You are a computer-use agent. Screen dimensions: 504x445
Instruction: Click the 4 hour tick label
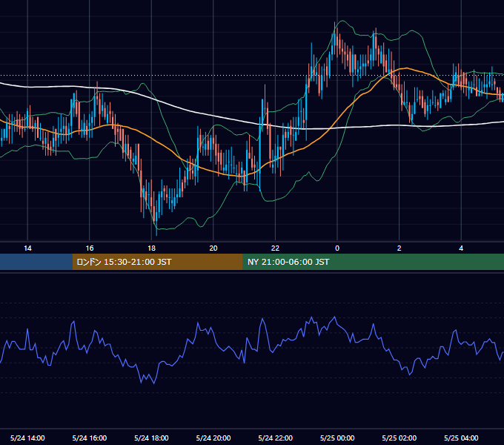[461, 248]
